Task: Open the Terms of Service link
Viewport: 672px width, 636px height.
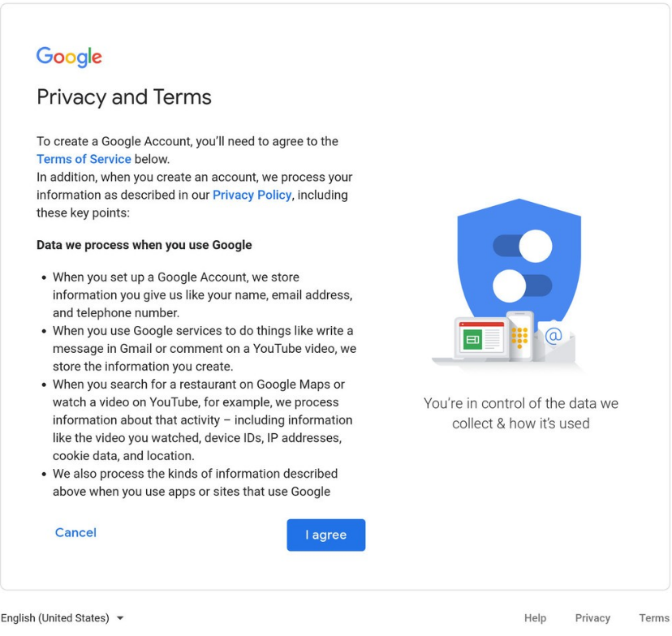Action: (x=84, y=159)
